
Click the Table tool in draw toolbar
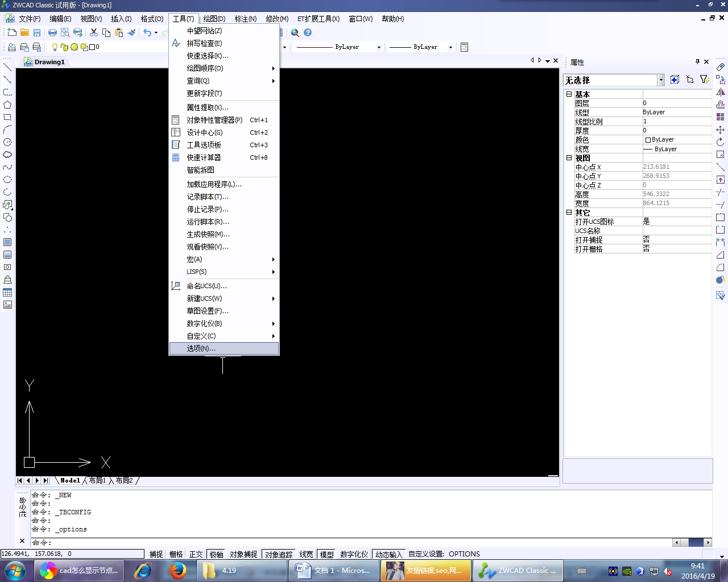(7, 293)
